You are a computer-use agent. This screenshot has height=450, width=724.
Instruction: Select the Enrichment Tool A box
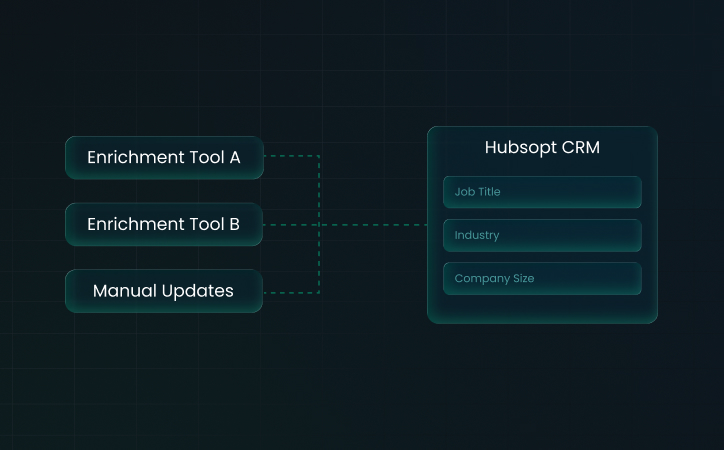coord(164,157)
